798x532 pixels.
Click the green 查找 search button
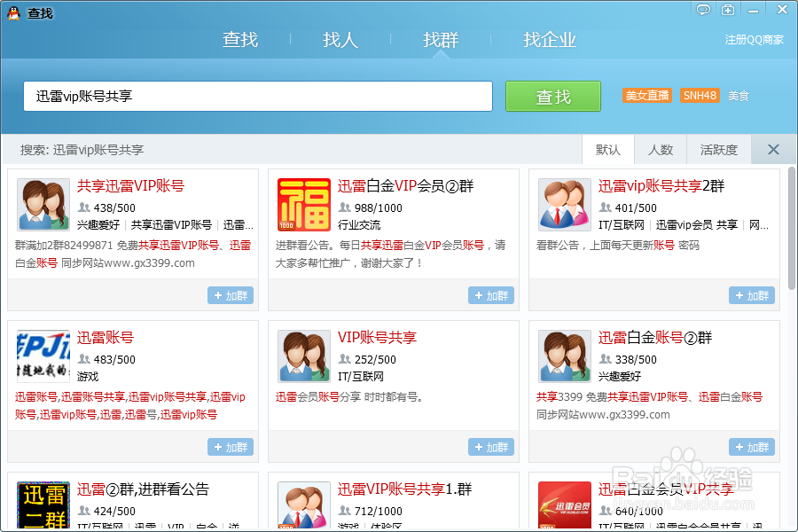point(552,96)
